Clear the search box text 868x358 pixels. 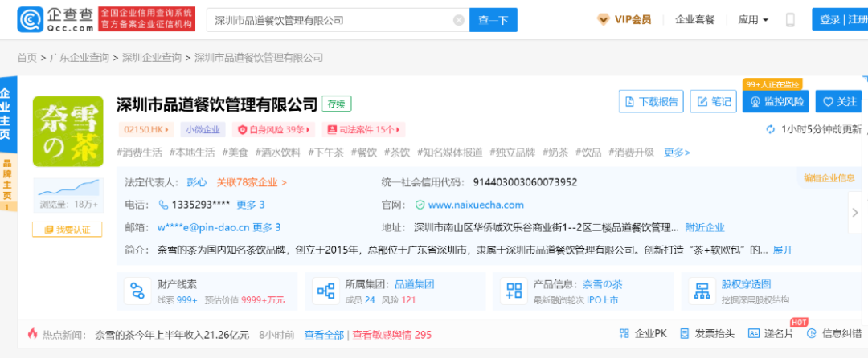click(x=458, y=20)
